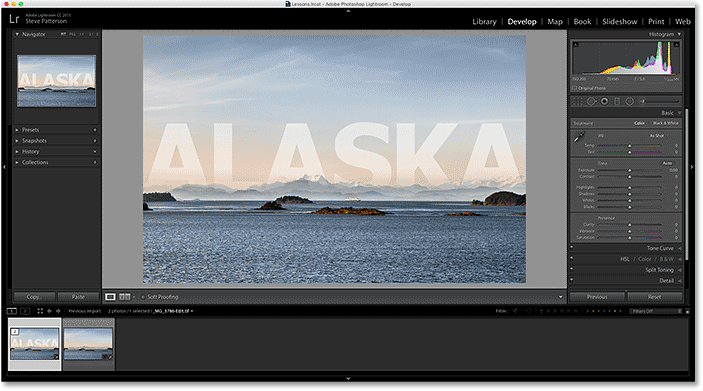Collapse the Navigator panel
The width and height of the screenshot is (703, 391).
[x=17, y=34]
